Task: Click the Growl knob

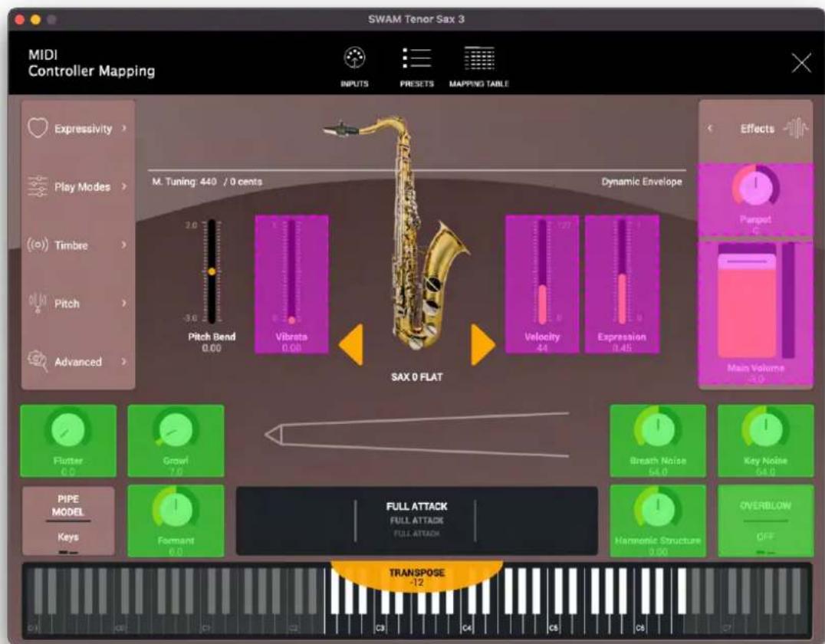Action: [176, 430]
